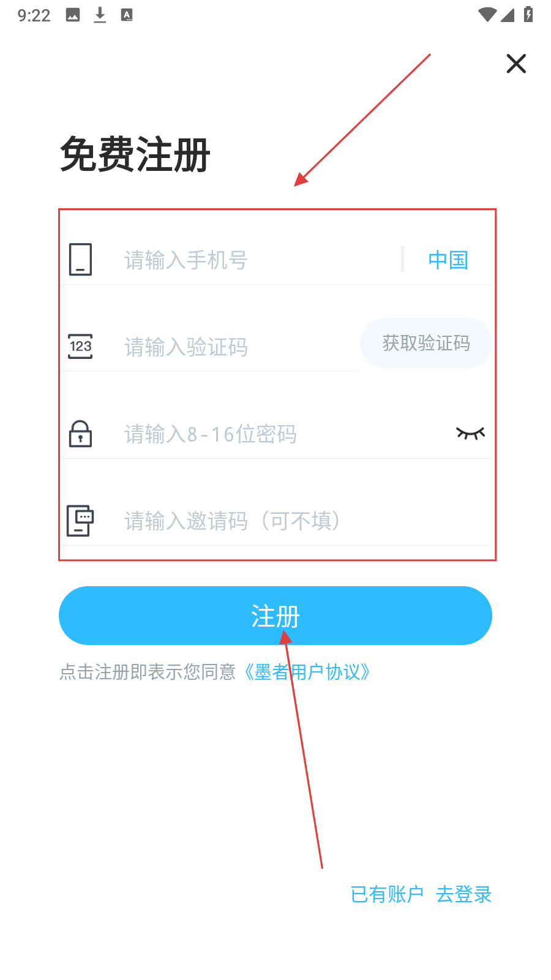The width and height of the screenshot is (551, 980).
Task: Focus the 请输入验证码 input field
Action: (239, 347)
